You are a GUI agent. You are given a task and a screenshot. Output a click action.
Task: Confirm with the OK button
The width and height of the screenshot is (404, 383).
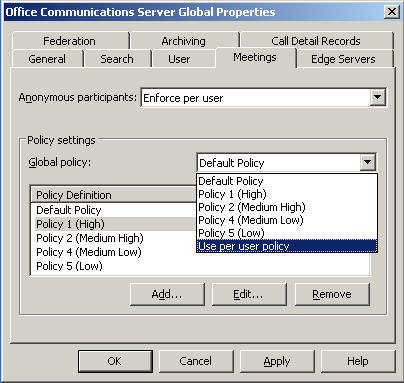pos(115,361)
